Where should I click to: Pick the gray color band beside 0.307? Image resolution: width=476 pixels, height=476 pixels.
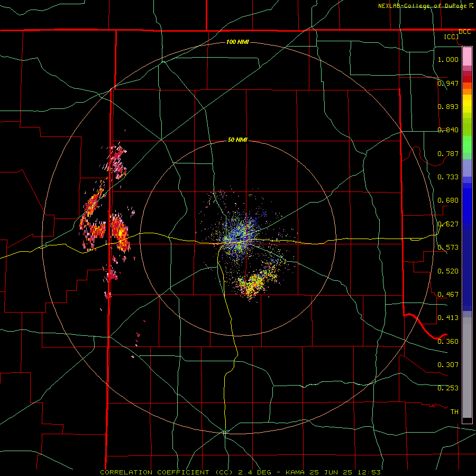(467, 368)
